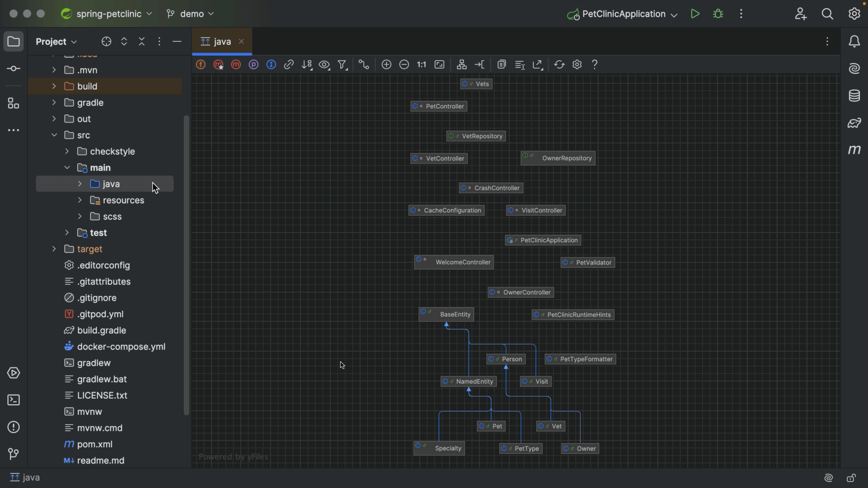Viewport: 868px width, 488px height.
Task: Toggle dependency edges visibility
Action: [289, 65]
